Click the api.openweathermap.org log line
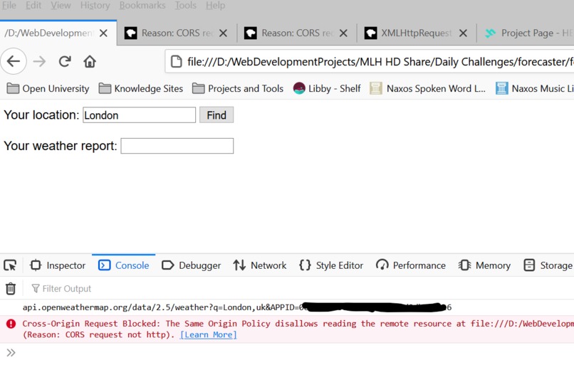 [x=237, y=307]
